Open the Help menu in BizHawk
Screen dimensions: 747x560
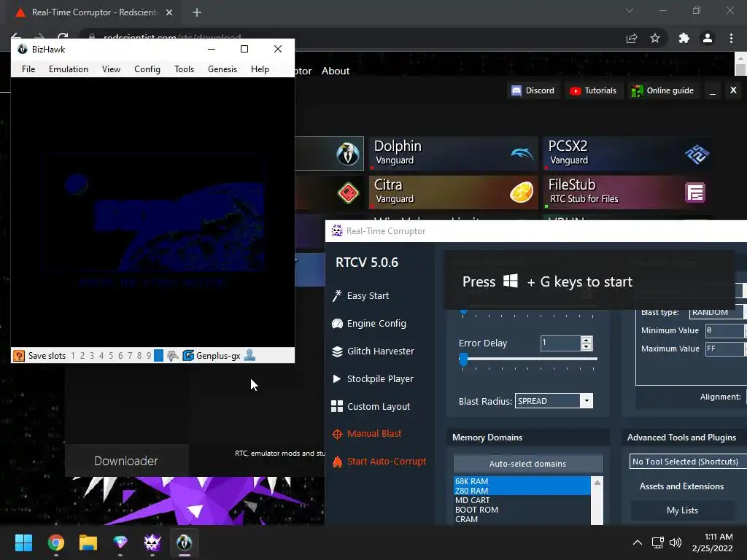tap(260, 69)
